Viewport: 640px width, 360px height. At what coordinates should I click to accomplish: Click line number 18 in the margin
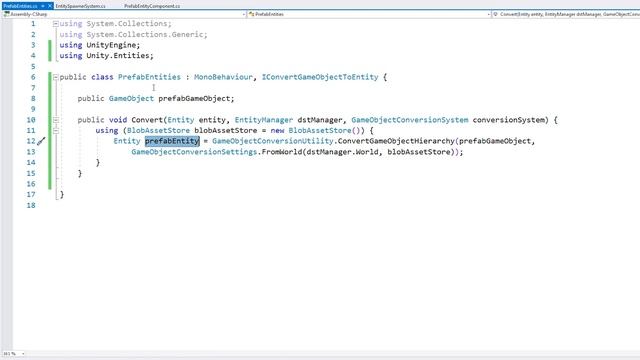coord(31,205)
